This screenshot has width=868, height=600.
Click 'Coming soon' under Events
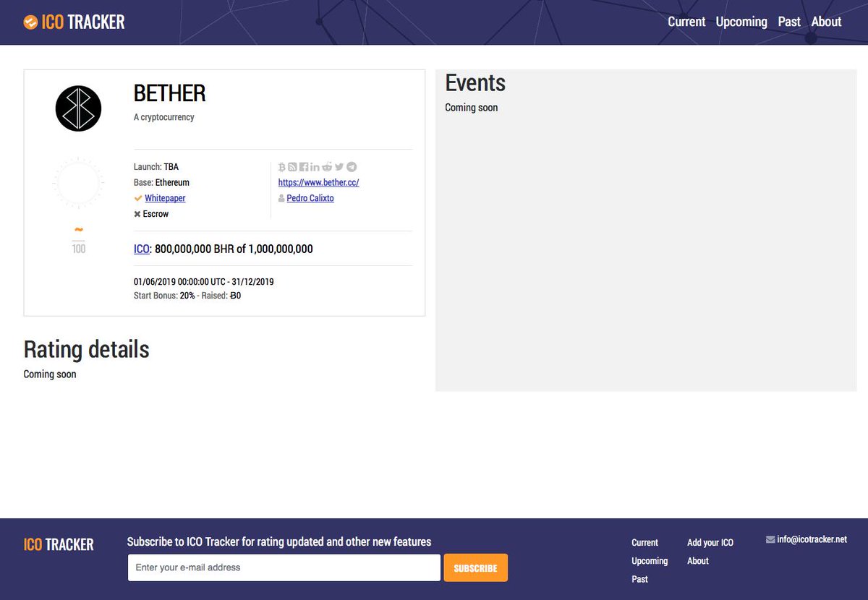472,108
